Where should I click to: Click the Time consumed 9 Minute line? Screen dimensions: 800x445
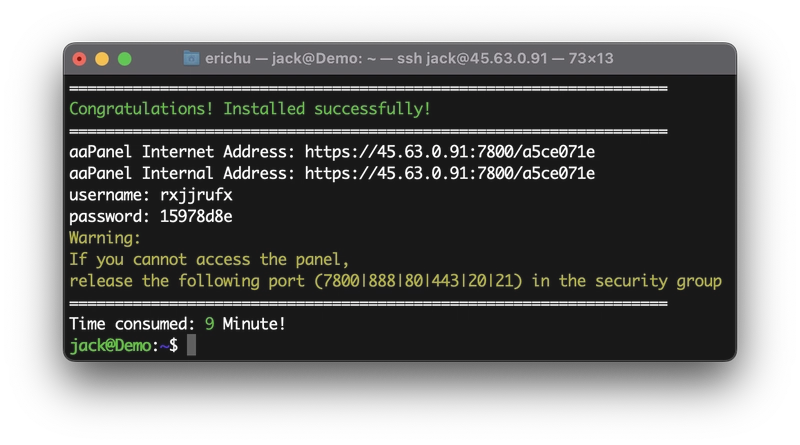[x=178, y=324]
